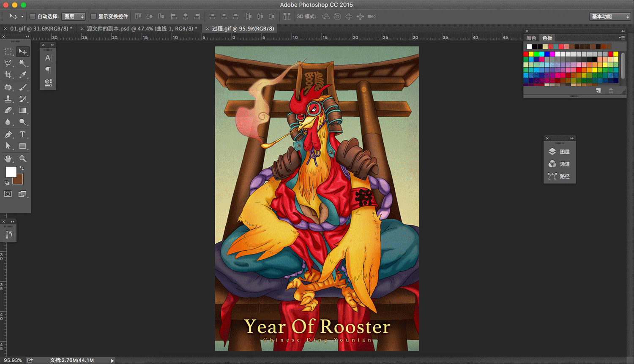Select the Polygonal Lasso tool
Screen dimensions: 634x364
[x=8, y=63]
